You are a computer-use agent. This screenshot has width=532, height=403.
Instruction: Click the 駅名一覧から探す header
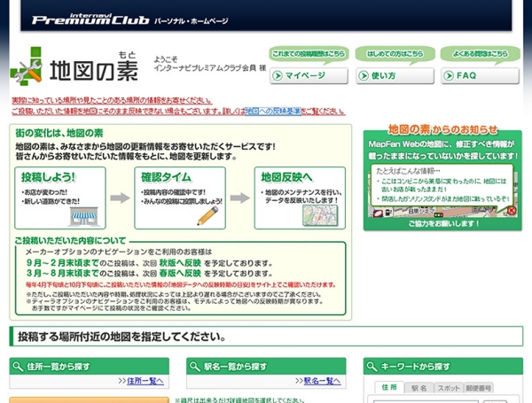point(266,367)
